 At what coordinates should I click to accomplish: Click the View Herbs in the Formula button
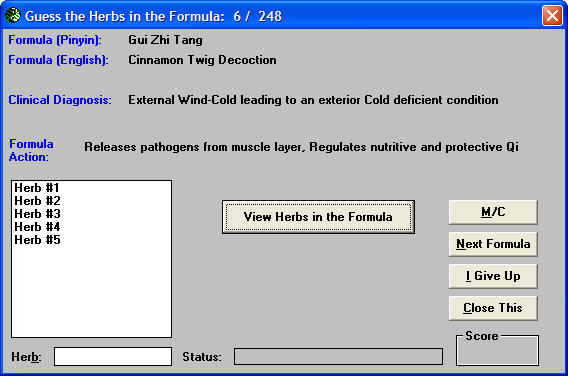click(318, 217)
